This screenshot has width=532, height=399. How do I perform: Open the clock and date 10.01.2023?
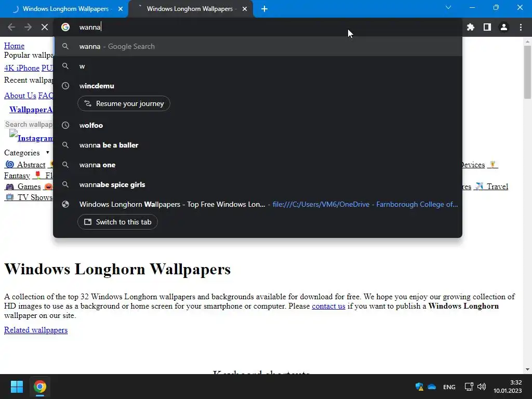pos(508,387)
